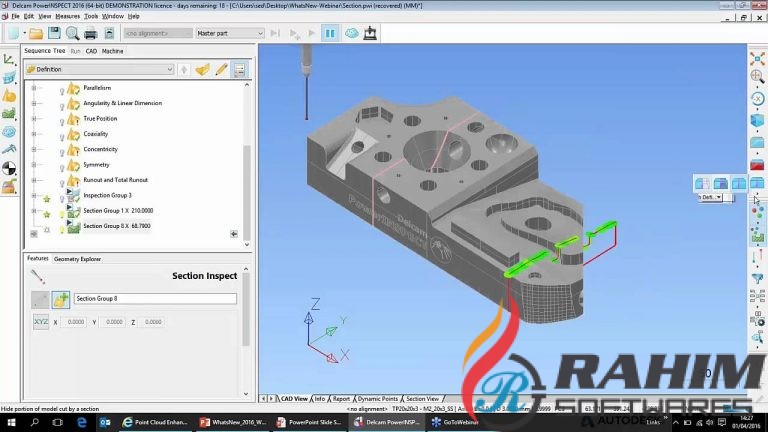Click the Open folder toolbar icon

click(x=36, y=33)
